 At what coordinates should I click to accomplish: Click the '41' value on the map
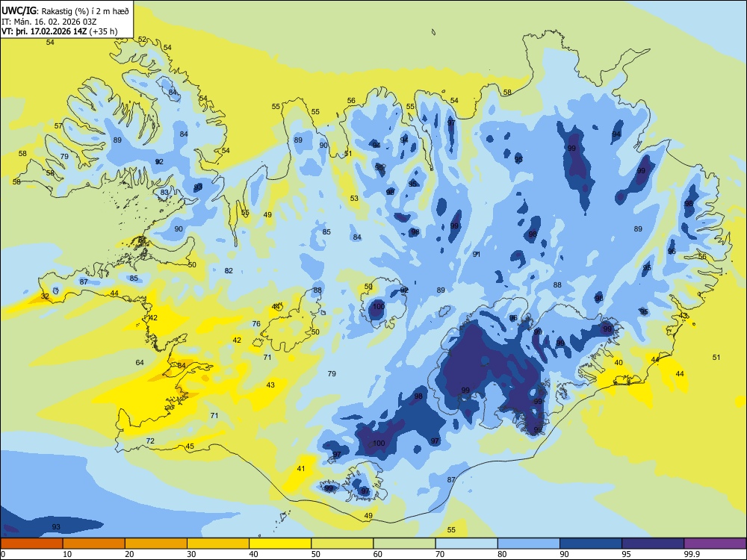pos(301,469)
